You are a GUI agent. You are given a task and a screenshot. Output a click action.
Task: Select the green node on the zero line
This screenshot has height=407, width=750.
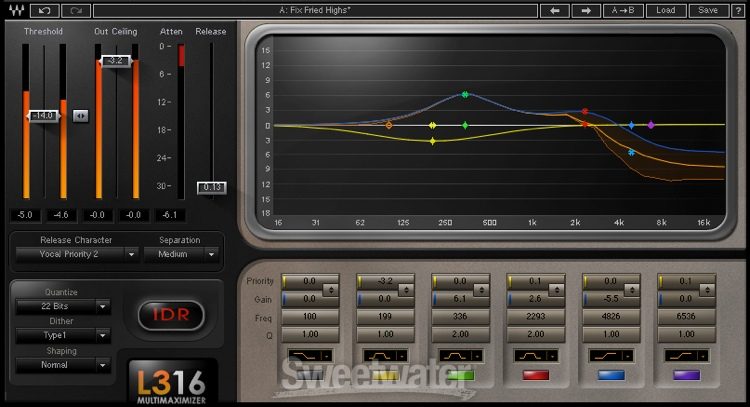tap(465, 125)
